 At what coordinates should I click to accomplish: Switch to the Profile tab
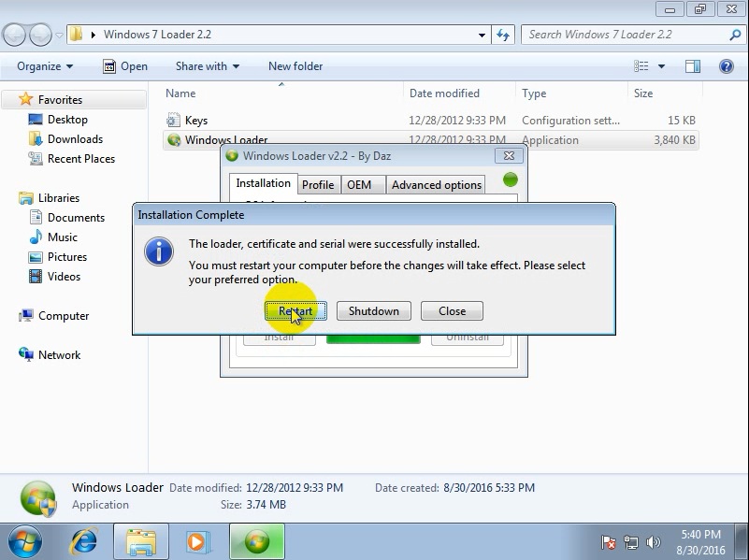click(x=318, y=185)
